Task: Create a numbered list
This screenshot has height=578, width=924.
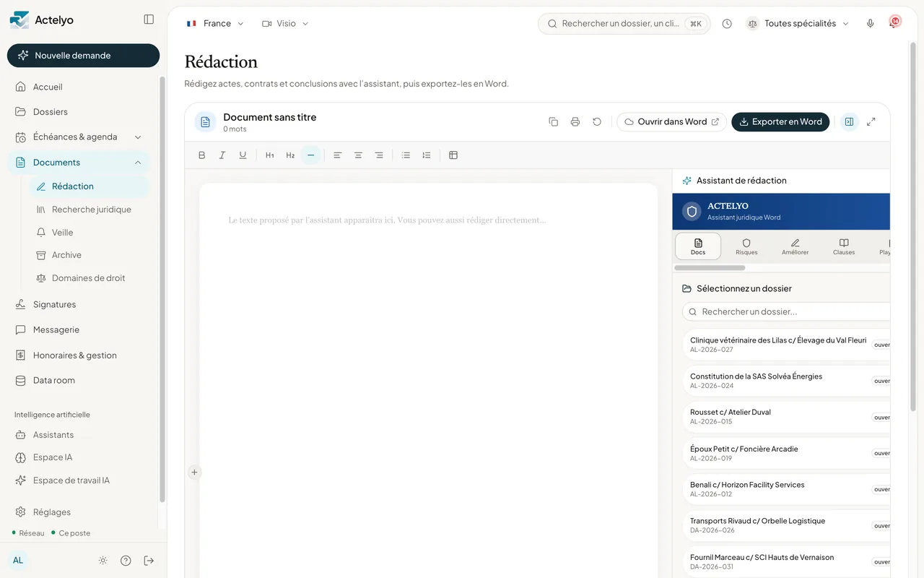Action: click(427, 155)
